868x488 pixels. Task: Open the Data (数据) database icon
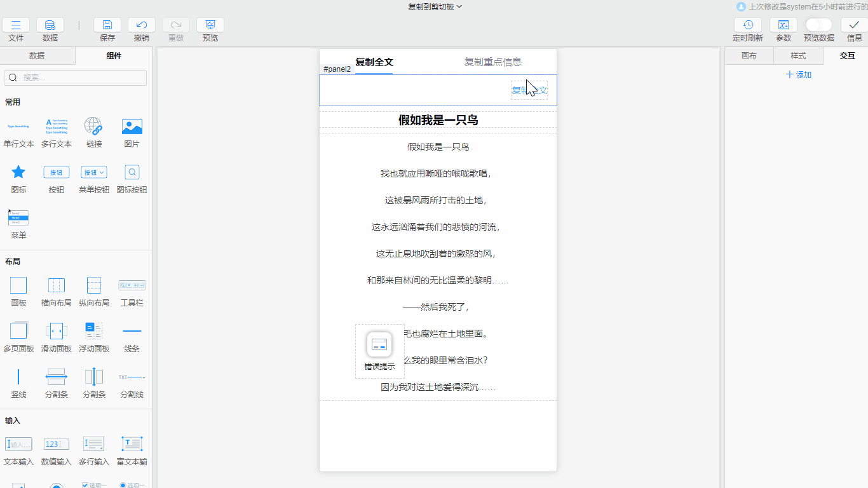pyautogui.click(x=50, y=25)
